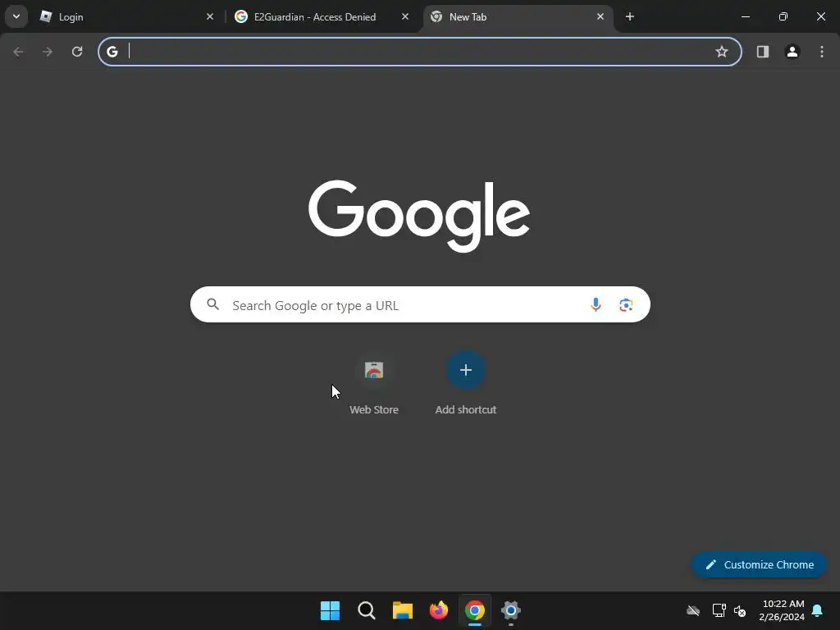Viewport: 840px width, 630px height.
Task: Switch to E2Guardian - Access Denied tab
Action: [x=322, y=16]
